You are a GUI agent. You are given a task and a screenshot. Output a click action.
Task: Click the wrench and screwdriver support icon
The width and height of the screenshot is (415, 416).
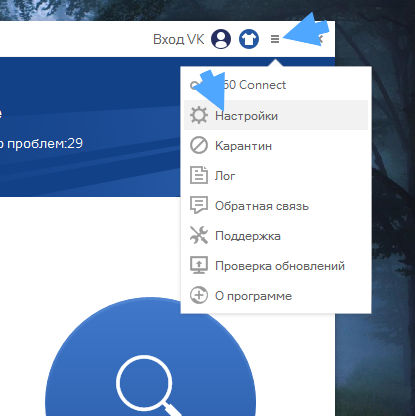(x=199, y=235)
